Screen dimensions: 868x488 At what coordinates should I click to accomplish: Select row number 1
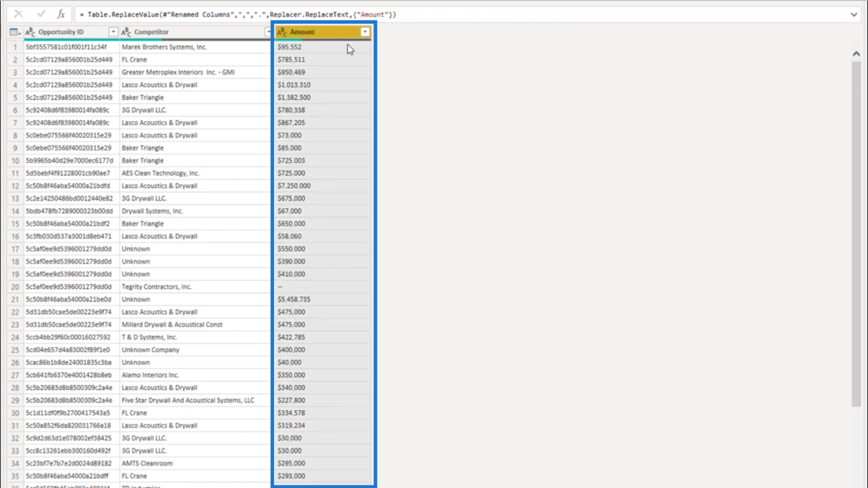tap(15, 47)
